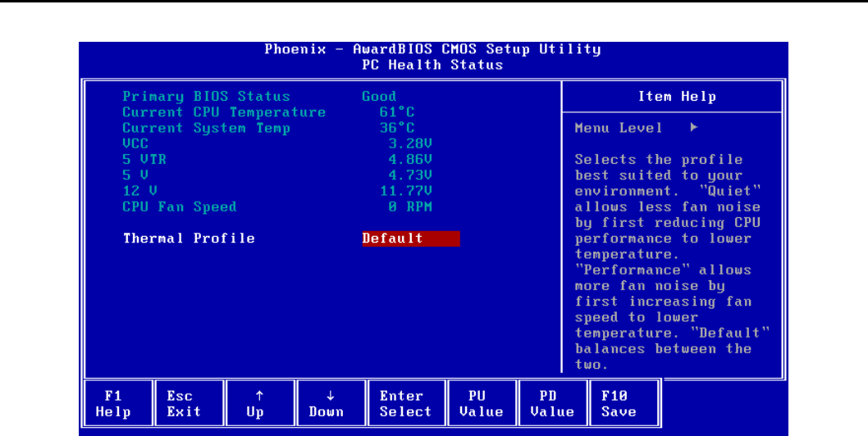Click the F1 Help key box
The image size is (868, 436).
click(x=118, y=403)
